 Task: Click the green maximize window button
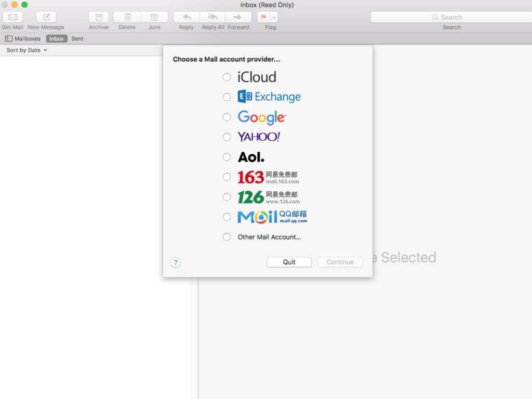tap(24, 5)
